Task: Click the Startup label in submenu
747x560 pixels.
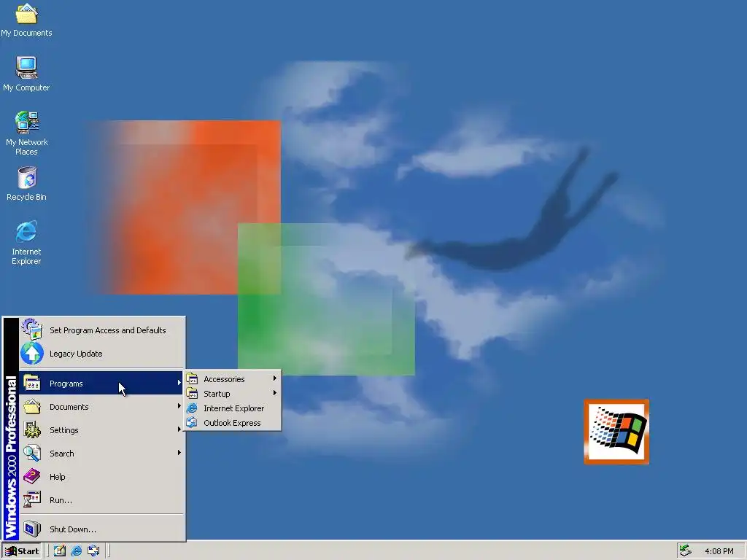Action: pos(217,394)
